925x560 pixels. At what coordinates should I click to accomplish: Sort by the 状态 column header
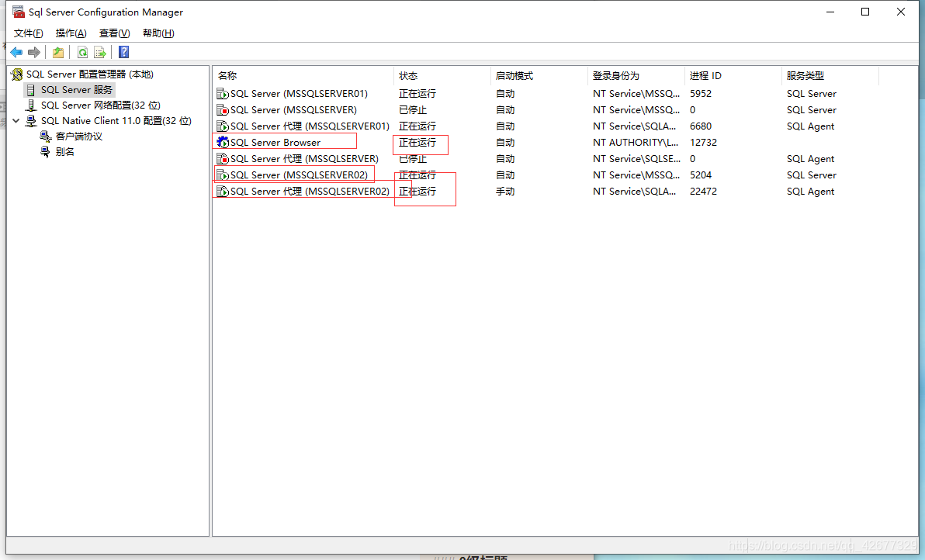click(x=442, y=76)
